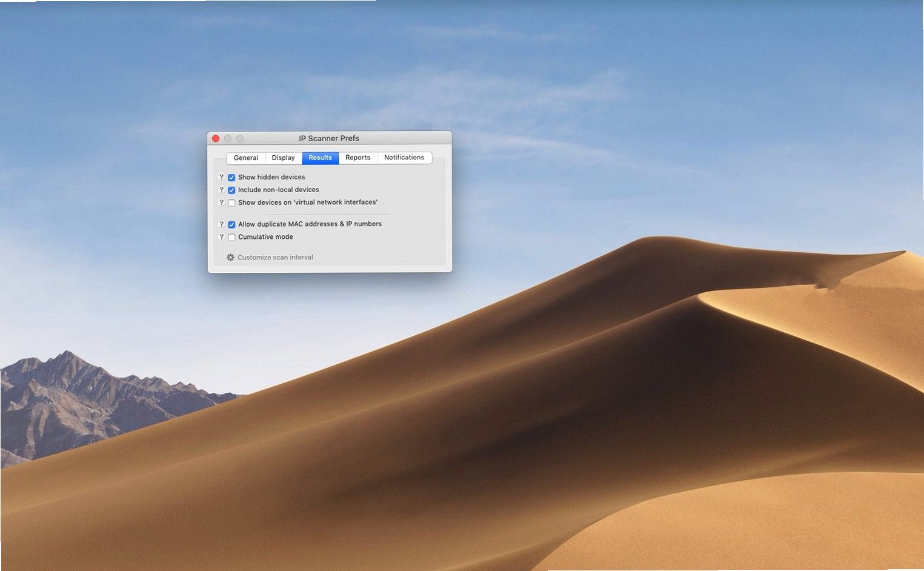The image size is (924, 571).
Task: Uncheck Show hidden devices checkbox
Action: tap(231, 178)
